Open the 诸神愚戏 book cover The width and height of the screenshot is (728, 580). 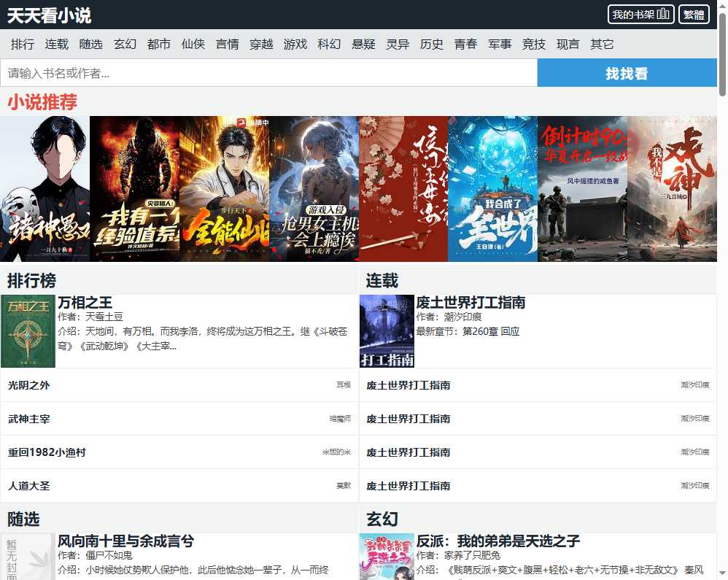point(44,188)
